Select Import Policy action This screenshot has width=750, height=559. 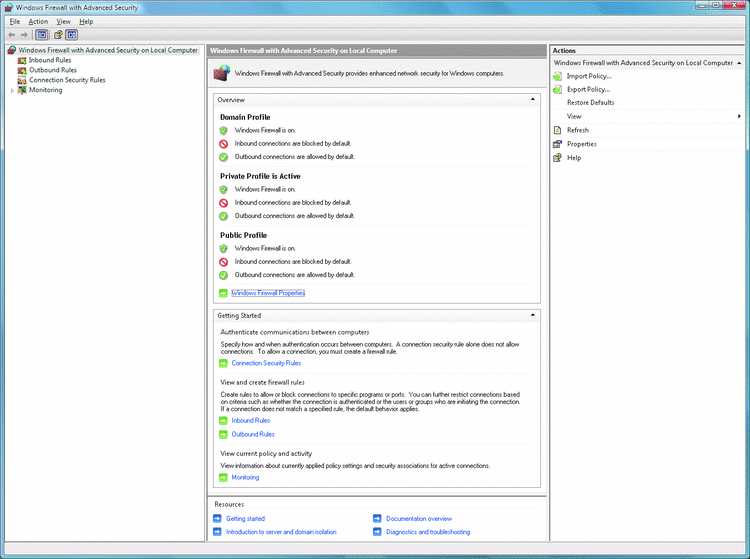(x=589, y=76)
